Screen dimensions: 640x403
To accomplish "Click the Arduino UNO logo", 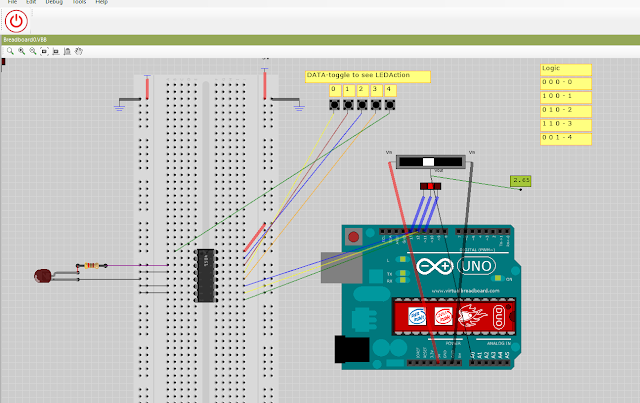I will pos(456,267).
